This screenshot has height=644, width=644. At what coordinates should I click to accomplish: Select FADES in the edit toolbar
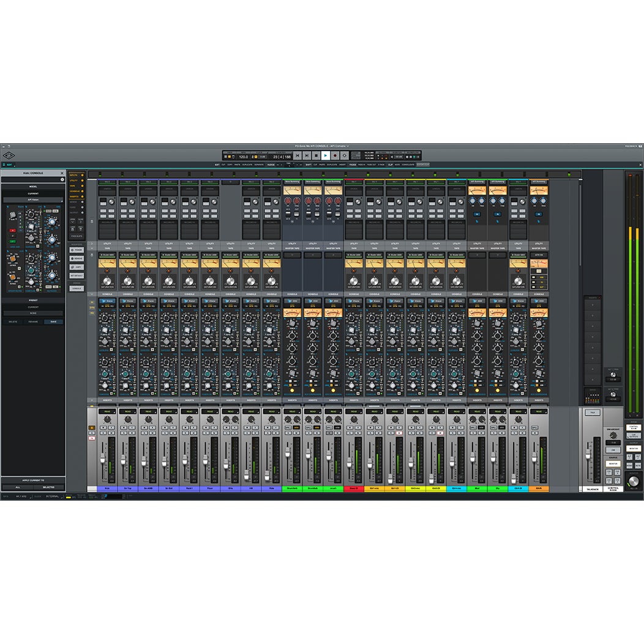[353, 165]
